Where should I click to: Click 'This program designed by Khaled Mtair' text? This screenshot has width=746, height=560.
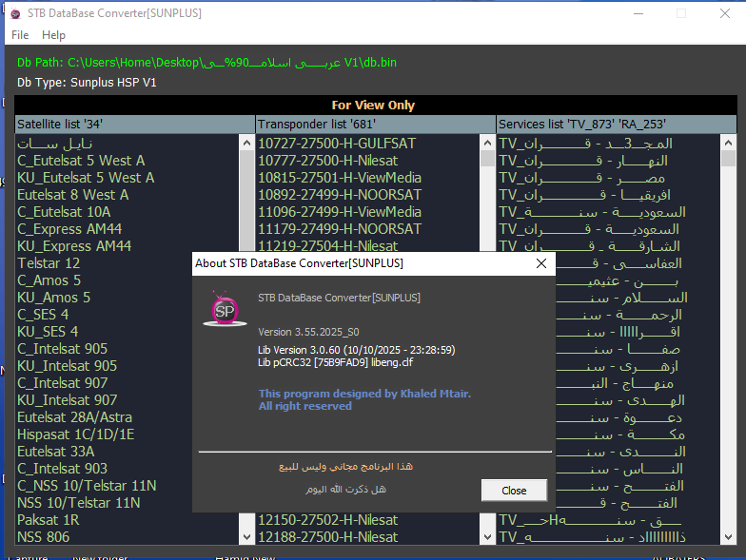tap(364, 394)
